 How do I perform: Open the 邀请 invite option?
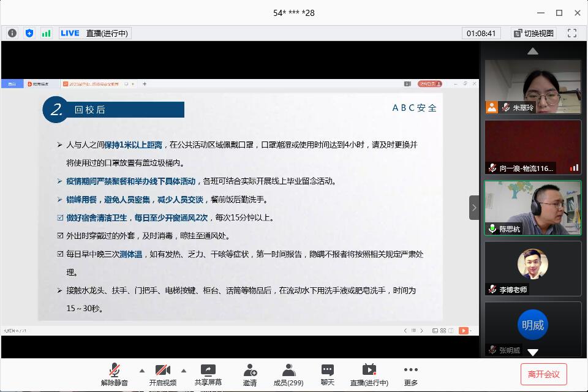coord(250,374)
